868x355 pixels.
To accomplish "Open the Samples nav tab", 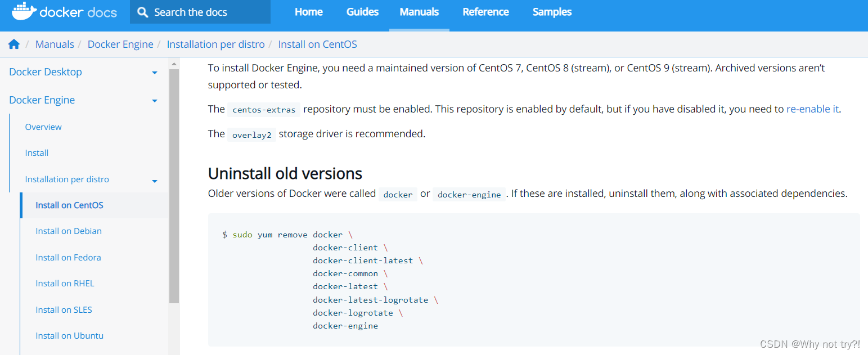I will 552,12.
